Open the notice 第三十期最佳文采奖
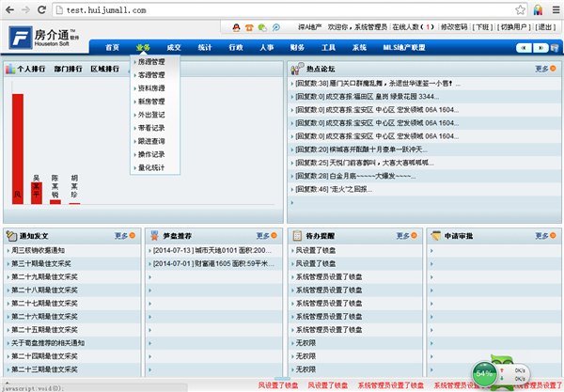Image resolution: width=564 pixels, height=392 pixels. pyautogui.click(x=41, y=263)
